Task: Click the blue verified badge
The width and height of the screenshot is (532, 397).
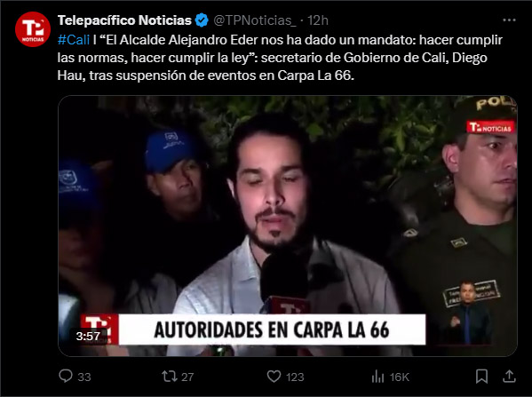Action: pyautogui.click(x=202, y=20)
